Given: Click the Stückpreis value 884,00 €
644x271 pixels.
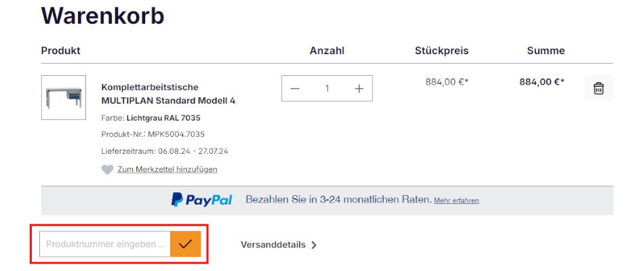Looking at the screenshot, I should coord(447,82).
